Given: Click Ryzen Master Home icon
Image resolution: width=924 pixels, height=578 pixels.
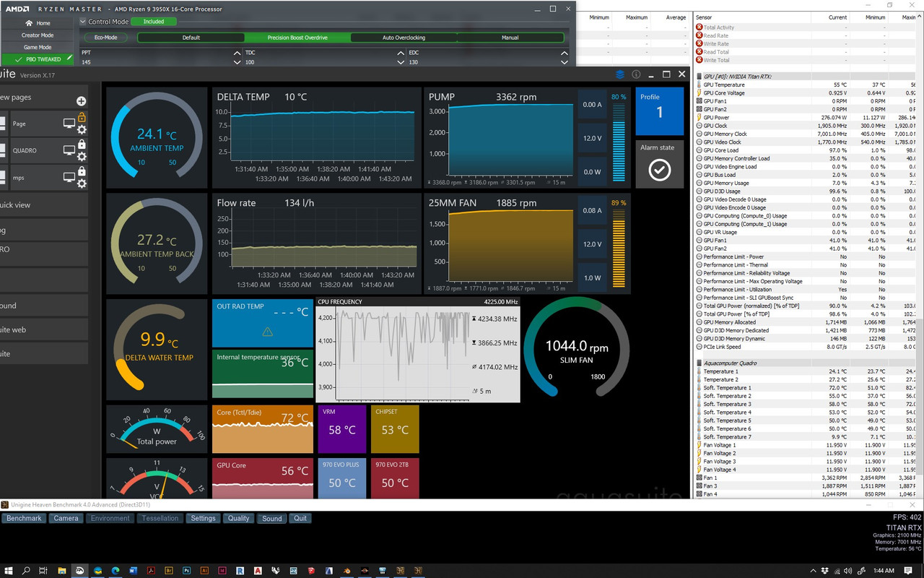Looking at the screenshot, I should (29, 23).
